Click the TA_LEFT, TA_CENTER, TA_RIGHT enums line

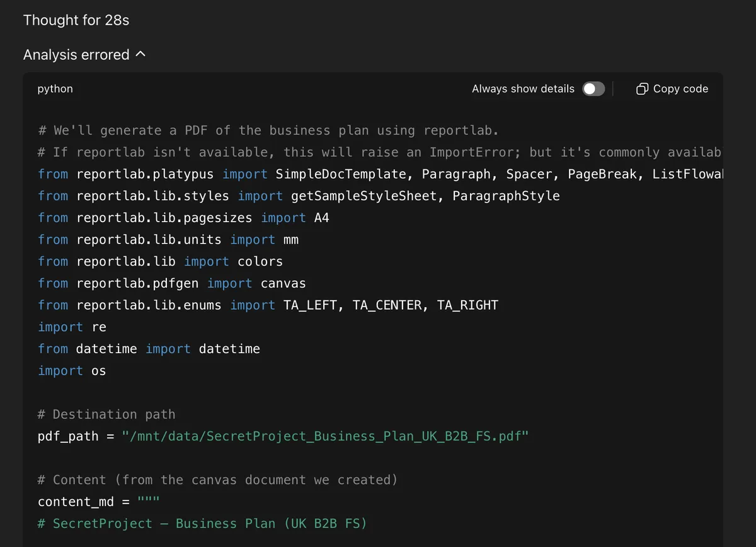[x=268, y=305]
